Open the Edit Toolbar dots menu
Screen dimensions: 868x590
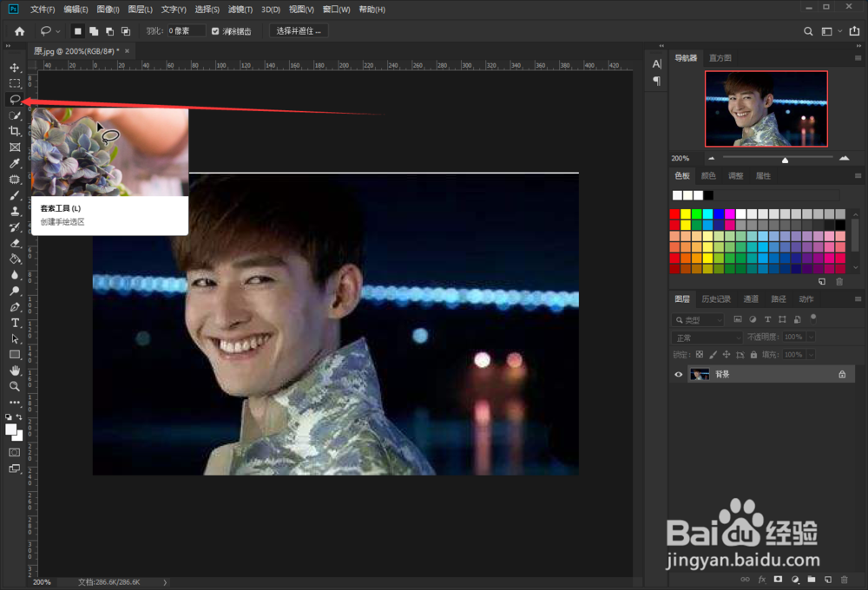[15, 403]
